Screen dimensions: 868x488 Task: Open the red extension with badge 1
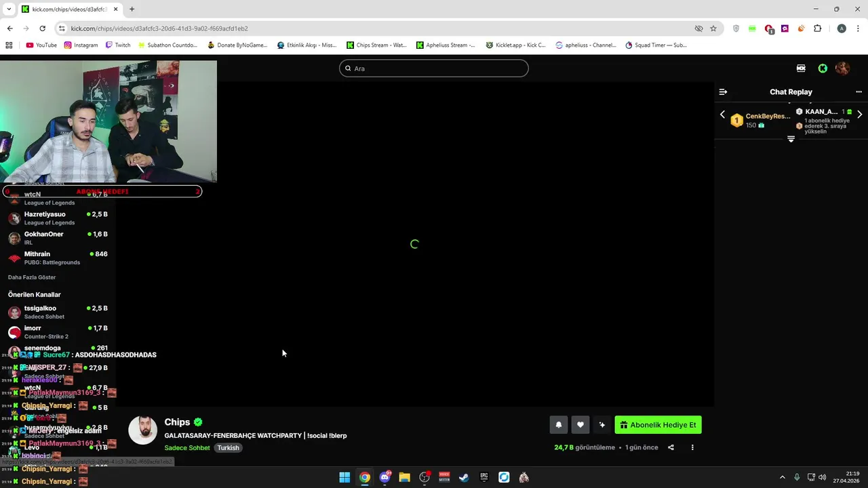(769, 29)
